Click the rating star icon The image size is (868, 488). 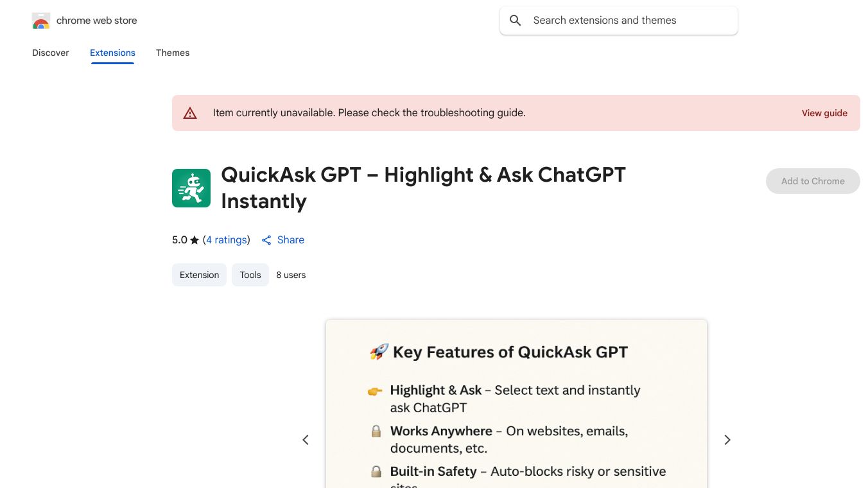click(x=195, y=240)
